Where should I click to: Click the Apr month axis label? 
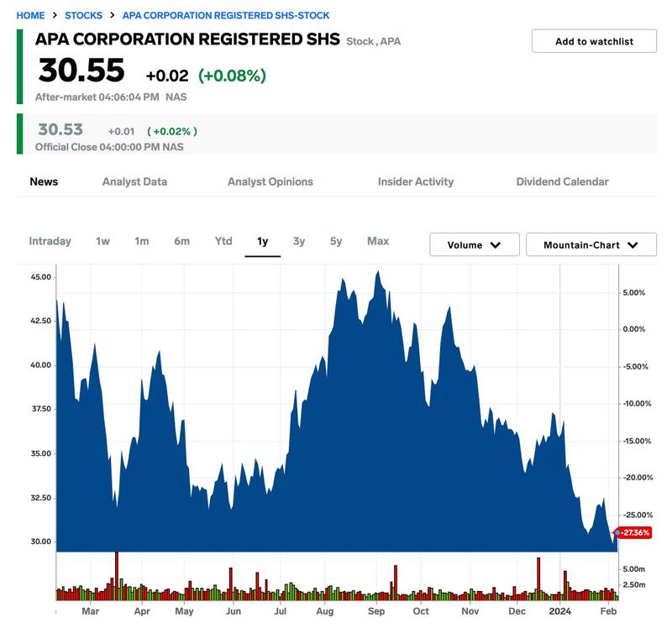142,611
